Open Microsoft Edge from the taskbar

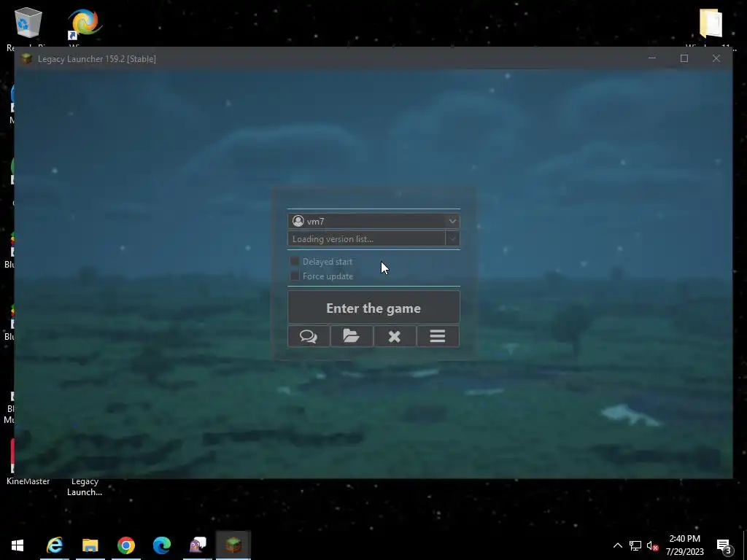click(x=162, y=545)
